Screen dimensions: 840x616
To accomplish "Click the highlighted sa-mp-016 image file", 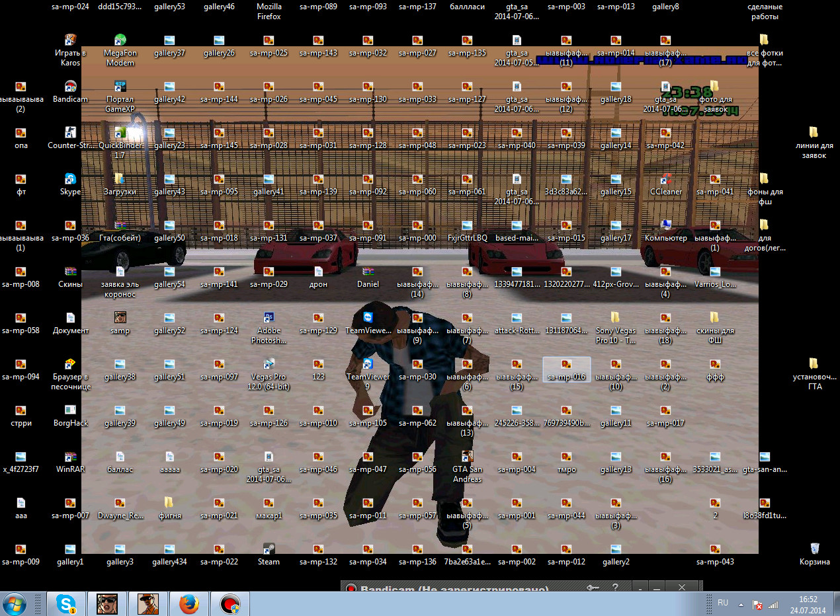I will click(566, 369).
